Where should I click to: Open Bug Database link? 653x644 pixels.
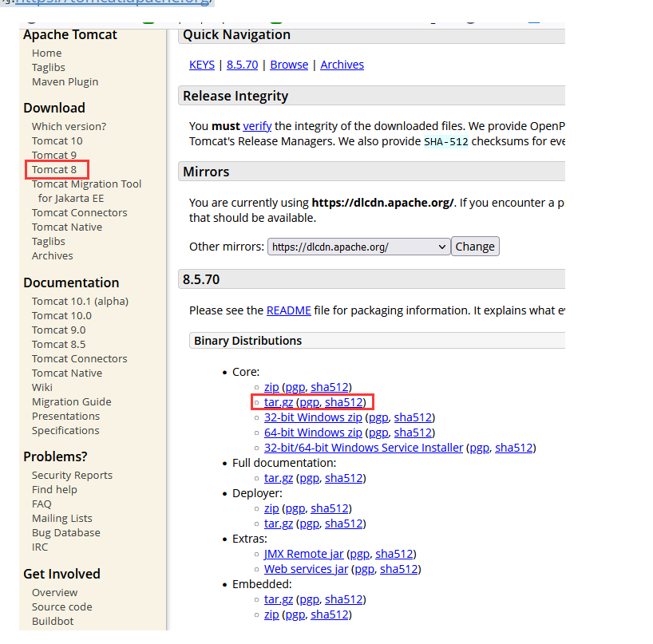tap(65, 533)
